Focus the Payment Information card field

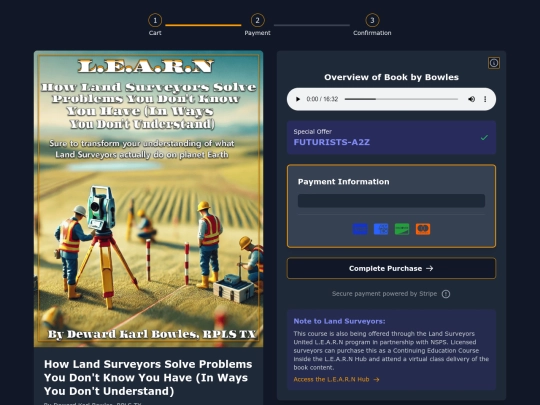click(391, 201)
